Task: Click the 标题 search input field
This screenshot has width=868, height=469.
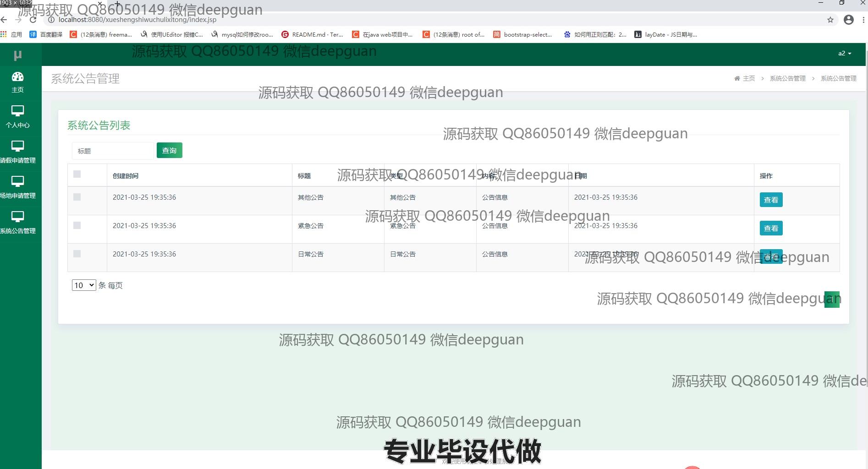Action: click(113, 151)
